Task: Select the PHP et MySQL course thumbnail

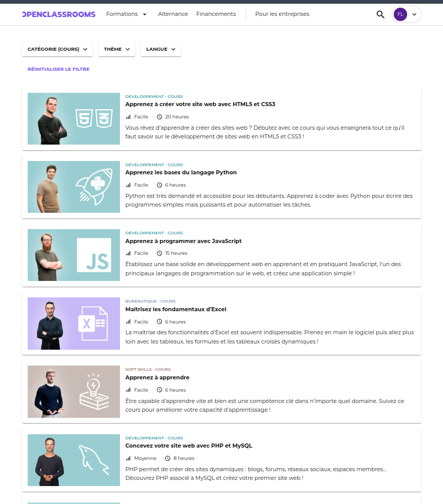Action: tap(74, 460)
